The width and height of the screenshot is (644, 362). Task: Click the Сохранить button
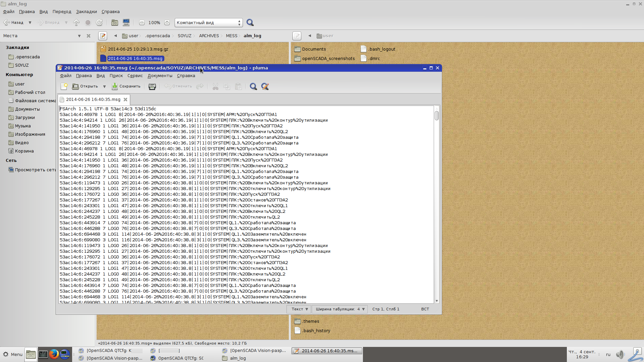[x=126, y=87]
